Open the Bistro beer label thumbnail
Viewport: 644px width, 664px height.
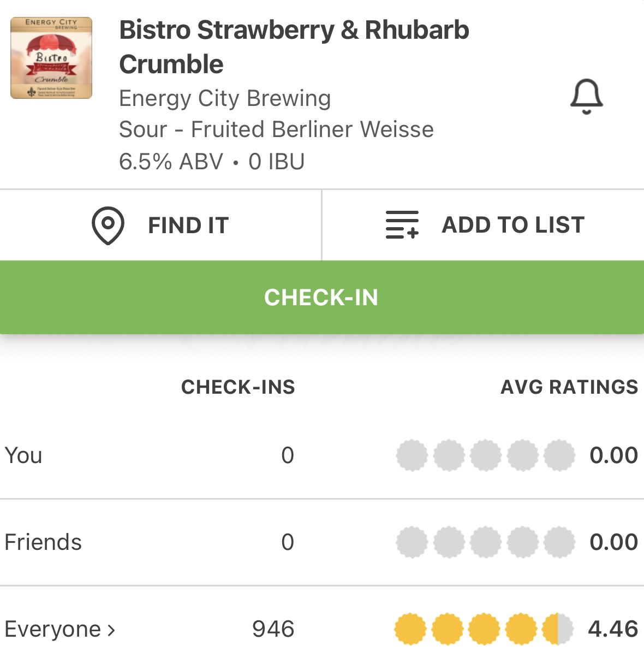point(51,58)
